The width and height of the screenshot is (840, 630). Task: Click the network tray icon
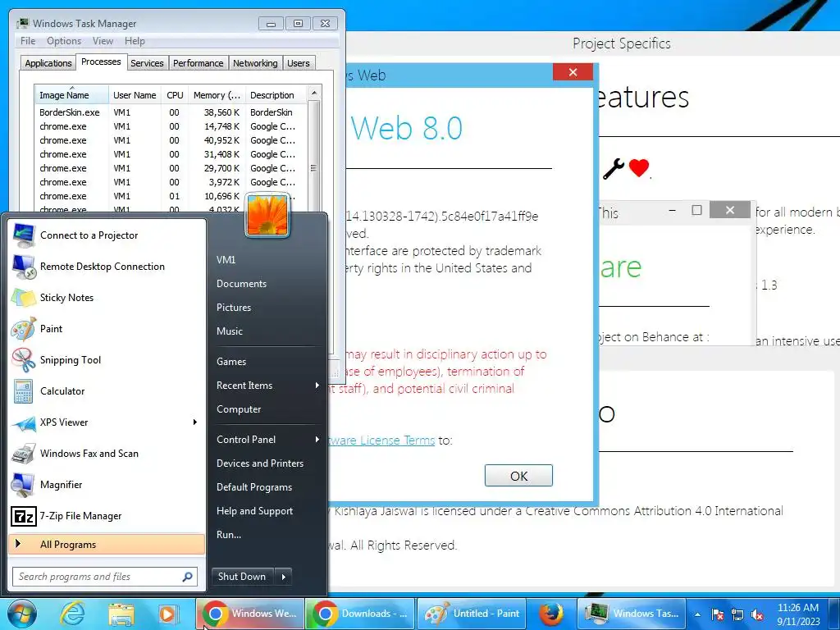(737, 614)
